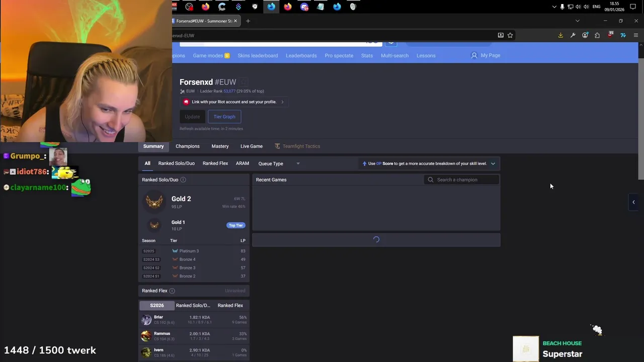Click the Rammus champion portrait
644x362 pixels.
tap(146, 336)
